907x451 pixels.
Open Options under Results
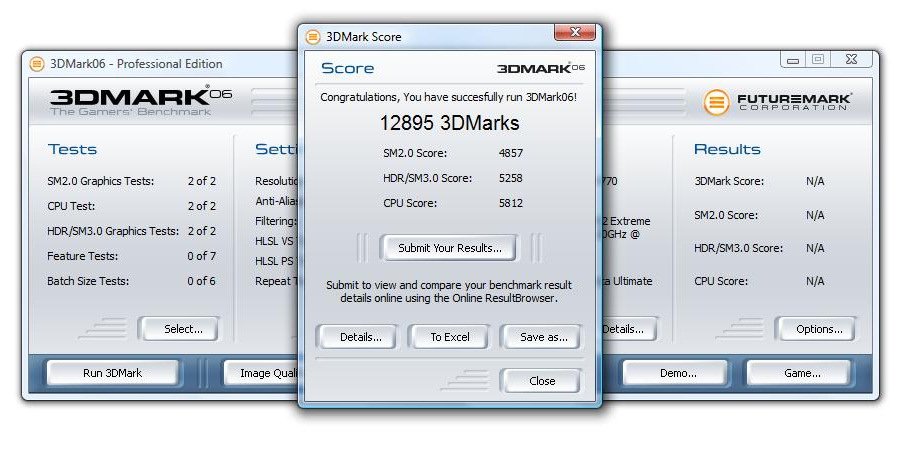(x=819, y=329)
